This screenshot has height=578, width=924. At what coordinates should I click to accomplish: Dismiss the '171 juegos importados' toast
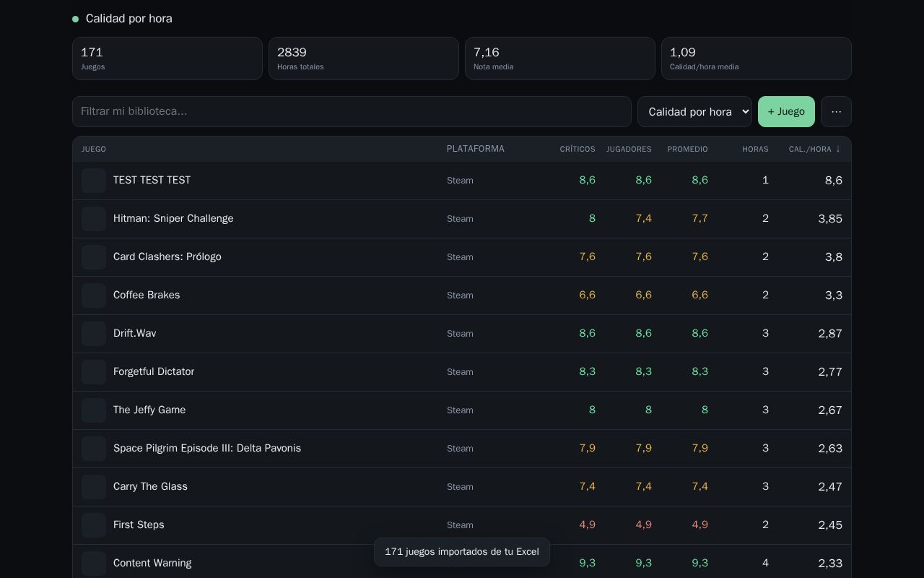462,552
